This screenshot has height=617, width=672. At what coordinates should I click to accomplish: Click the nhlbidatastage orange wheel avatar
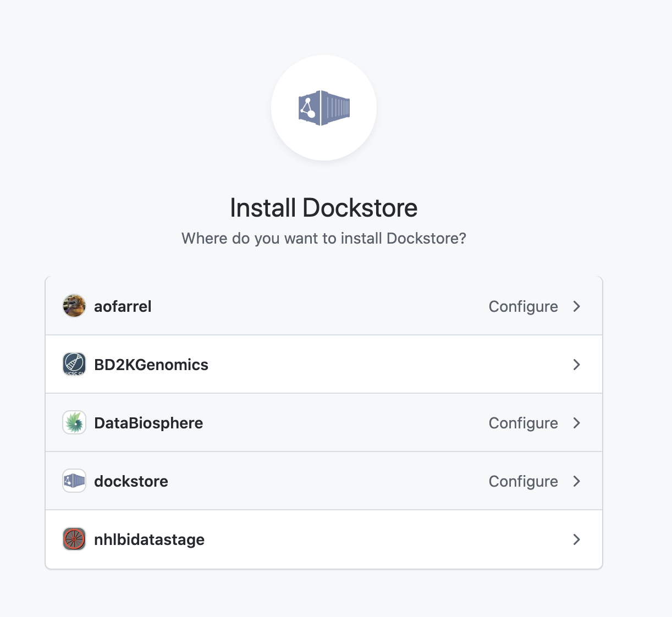point(74,539)
